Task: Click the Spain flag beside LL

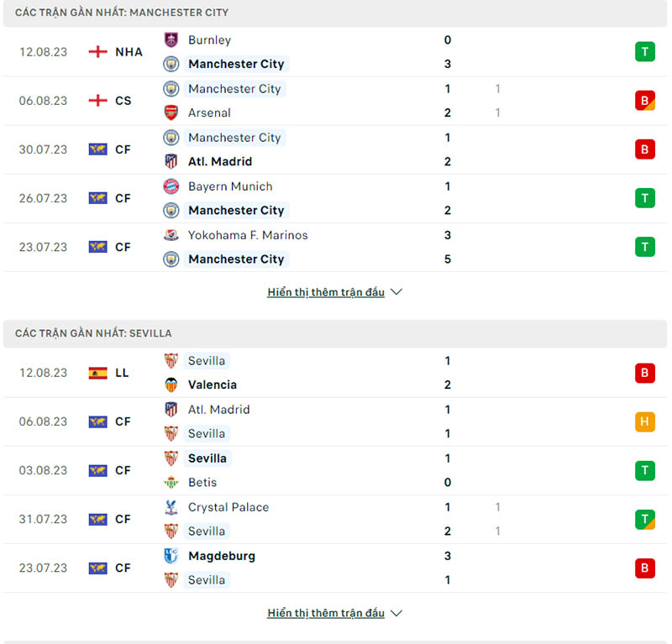Action: (98, 373)
